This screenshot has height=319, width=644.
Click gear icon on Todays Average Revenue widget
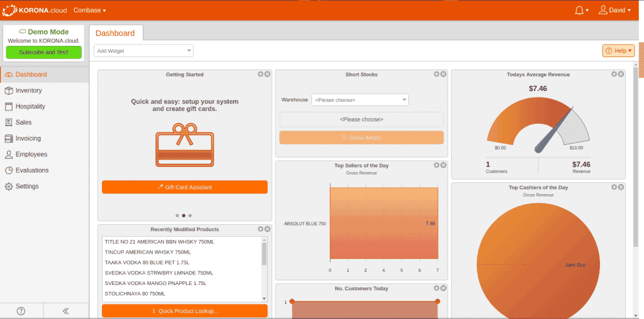(x=614, y=74)
